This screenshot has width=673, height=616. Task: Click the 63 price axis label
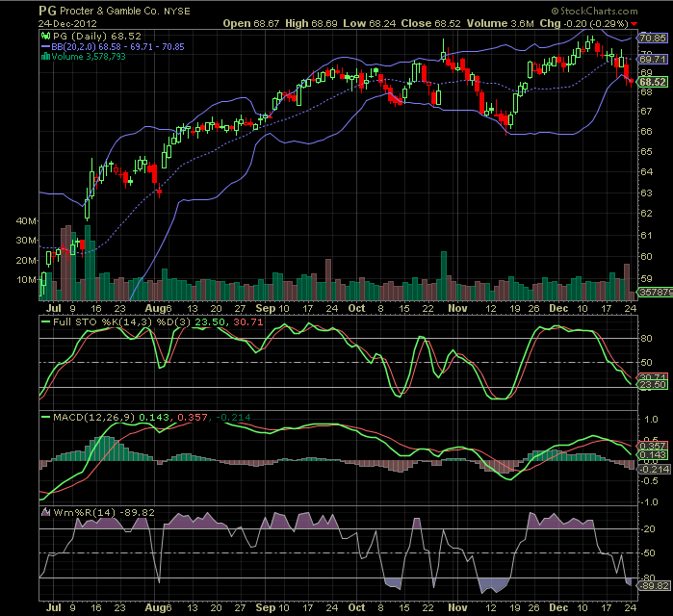[x=646, y=193]
